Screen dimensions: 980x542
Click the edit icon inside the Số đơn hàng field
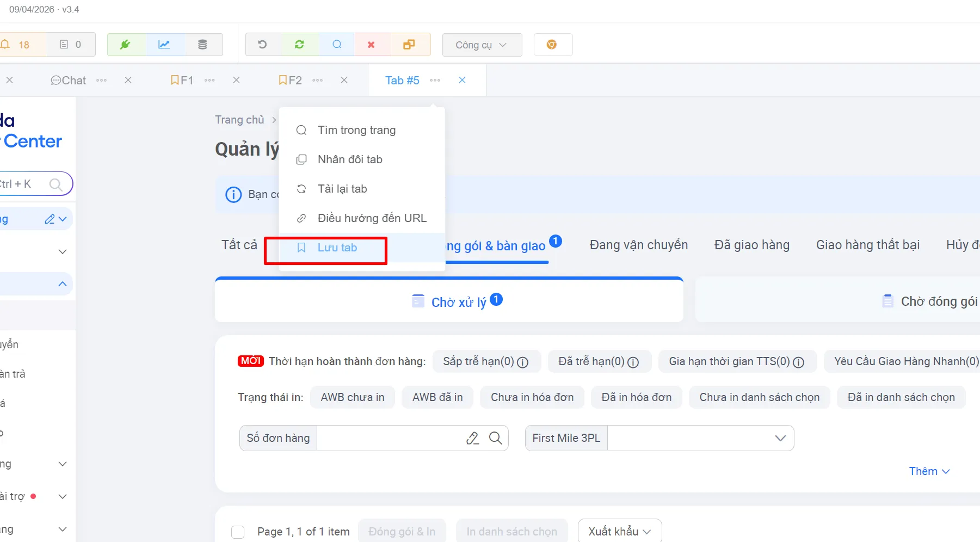[472, 438]
